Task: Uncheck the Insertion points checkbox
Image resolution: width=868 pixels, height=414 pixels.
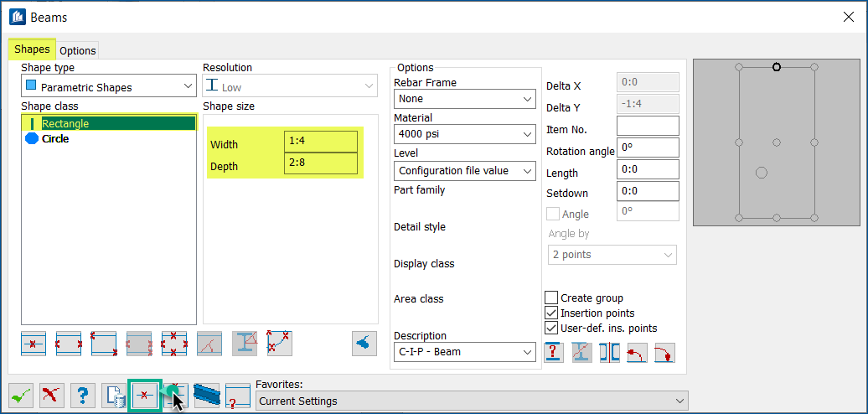Action: click(551, 313)
